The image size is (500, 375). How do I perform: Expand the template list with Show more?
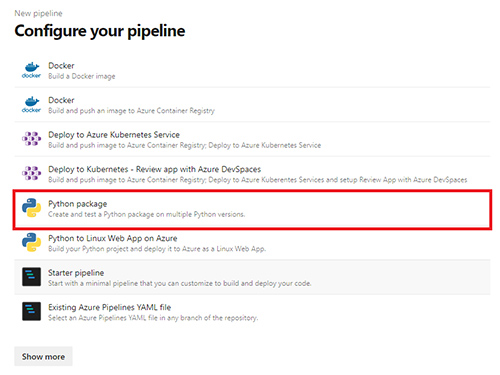(43, 356)
